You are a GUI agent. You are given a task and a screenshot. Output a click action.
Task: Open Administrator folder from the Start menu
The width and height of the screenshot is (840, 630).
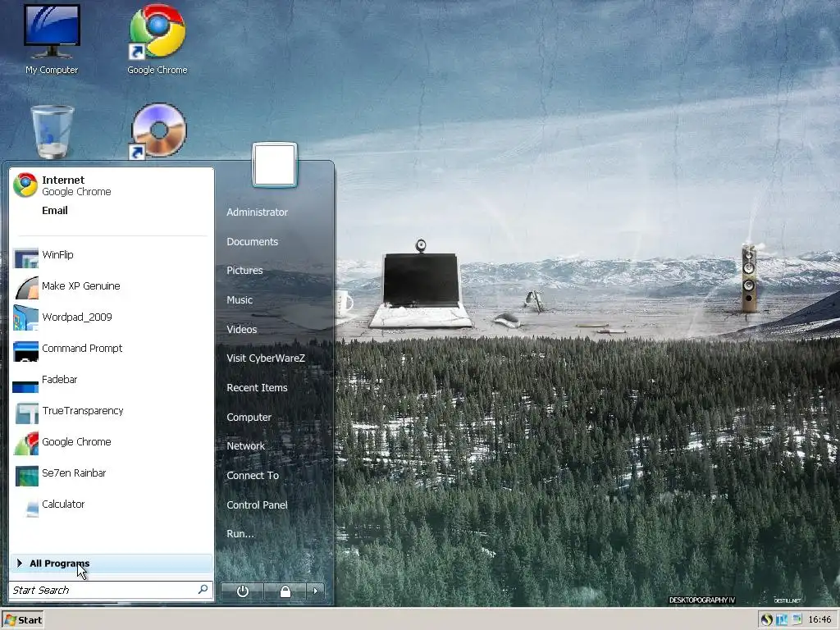pos(257,212)
